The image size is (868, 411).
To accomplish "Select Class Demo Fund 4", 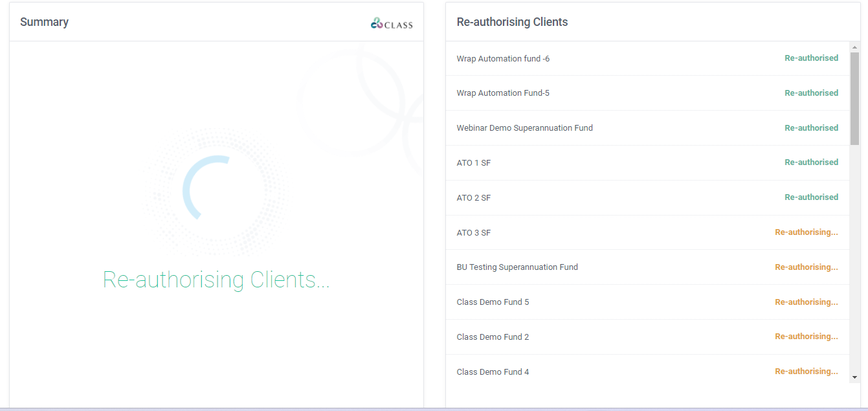I will (493, 372).
